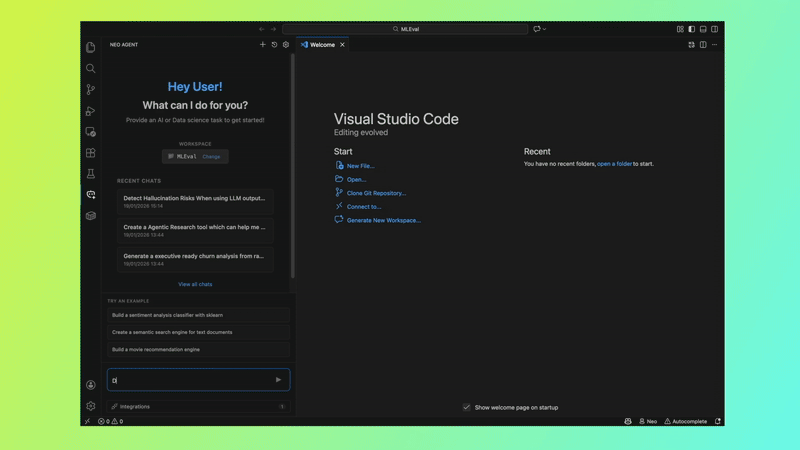Open the Testing flask icon view
Screen dimensions: 800x450
click(91, 174)
